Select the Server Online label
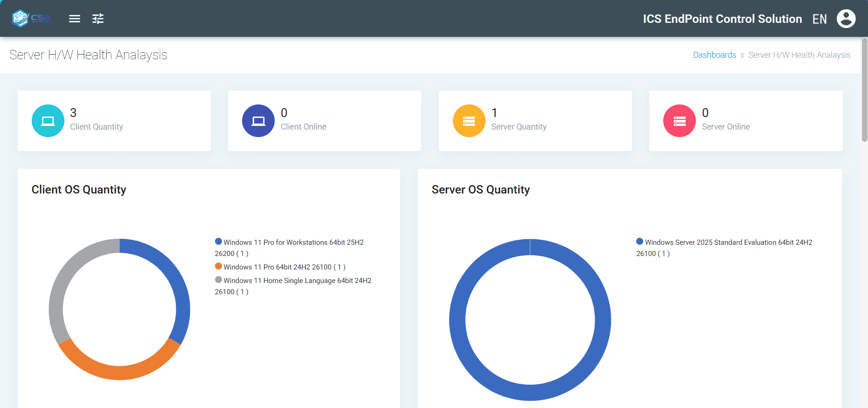This screenshot has width=868, height=408. (x=726, y=127)
